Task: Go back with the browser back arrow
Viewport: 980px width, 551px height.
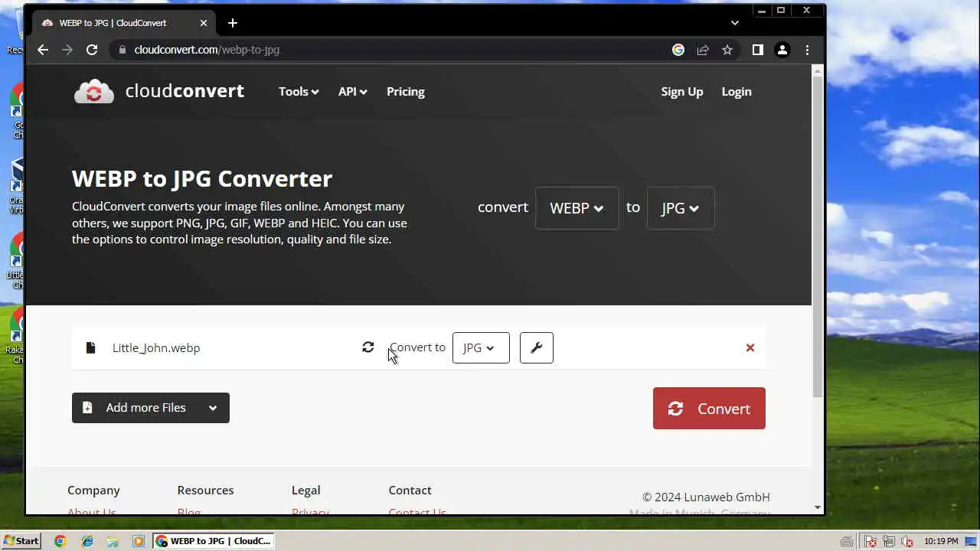Action: [x=43, y=50]
